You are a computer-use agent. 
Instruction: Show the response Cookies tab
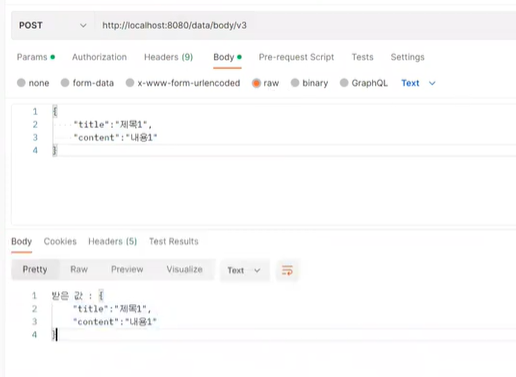pos(60,241)
